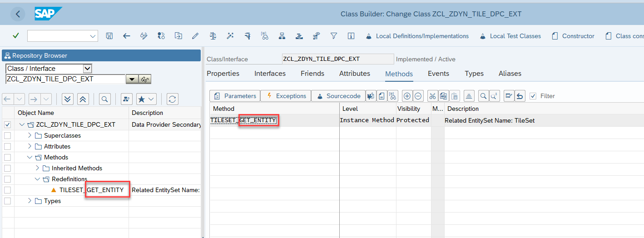Check the Redefinitions row checkbox
644x238 pixels.
(x=7, y=179)
